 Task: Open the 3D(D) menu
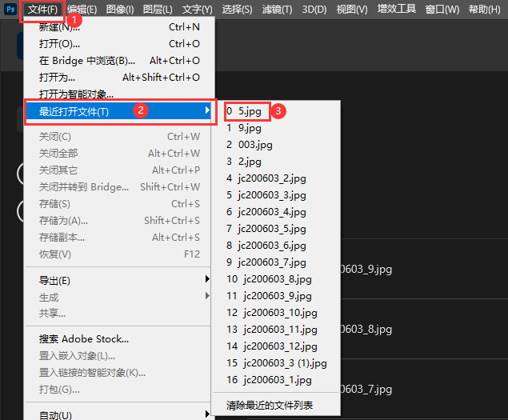click(x=314, y=10)
